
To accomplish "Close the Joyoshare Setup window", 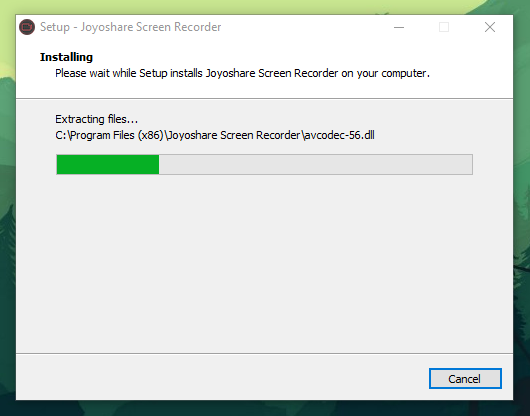I will coord(490,27).
